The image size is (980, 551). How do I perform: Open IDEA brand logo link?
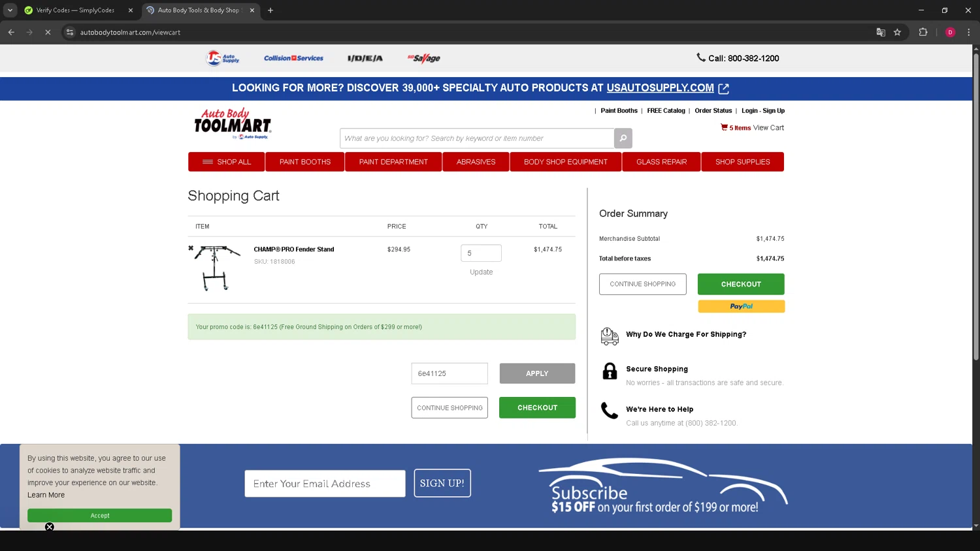coord(365,58)
